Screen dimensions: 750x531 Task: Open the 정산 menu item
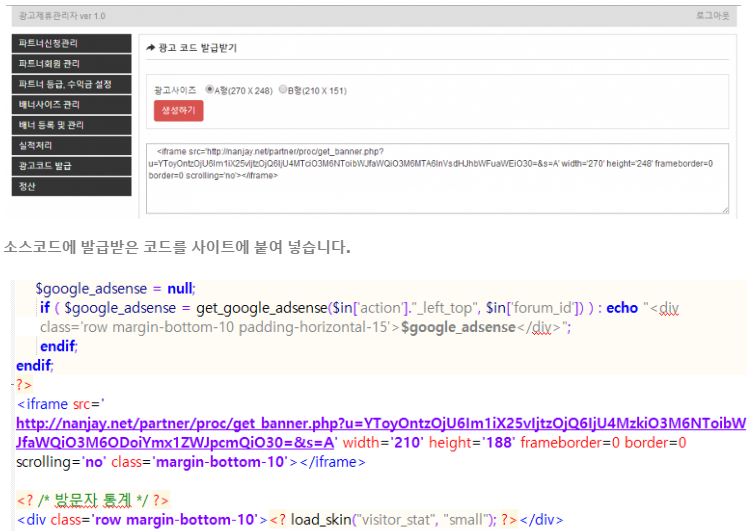pos(72,186)
